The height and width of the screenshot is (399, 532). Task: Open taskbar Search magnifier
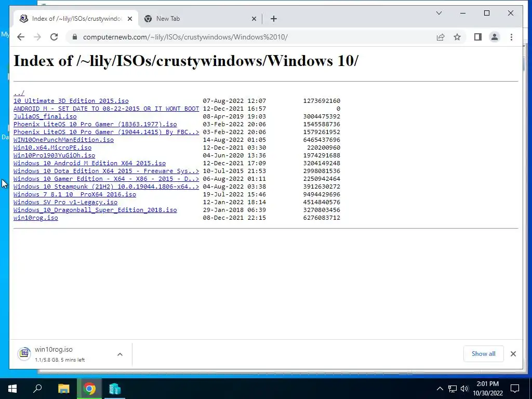point(37,389)
